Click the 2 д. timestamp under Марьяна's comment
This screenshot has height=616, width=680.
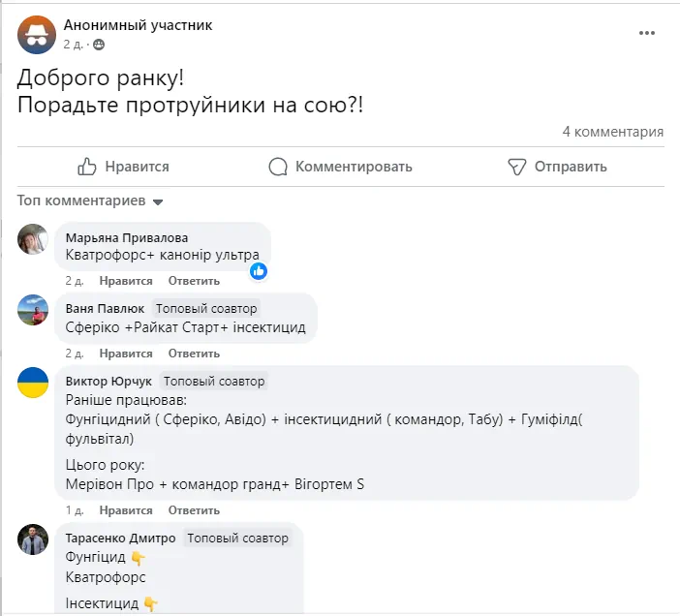pos(75,281)
